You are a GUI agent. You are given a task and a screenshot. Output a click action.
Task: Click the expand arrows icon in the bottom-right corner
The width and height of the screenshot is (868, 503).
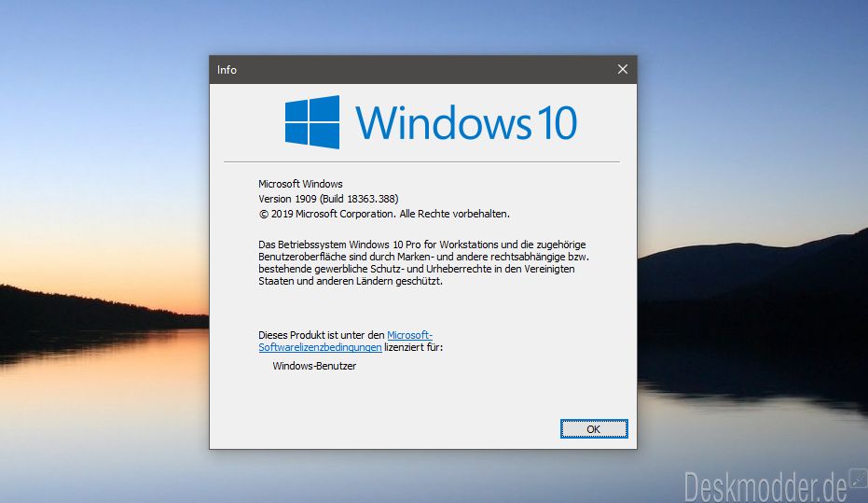click(x=858, y=479)
